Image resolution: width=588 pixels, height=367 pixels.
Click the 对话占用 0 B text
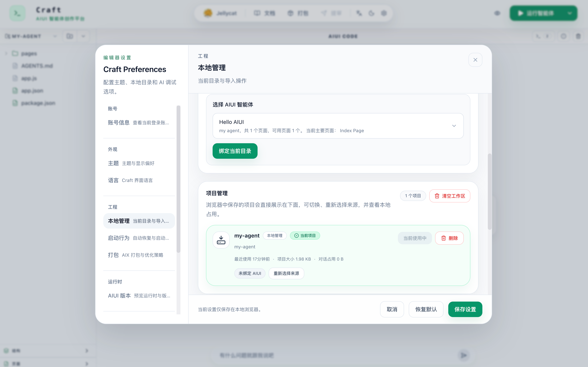point(331,259)
